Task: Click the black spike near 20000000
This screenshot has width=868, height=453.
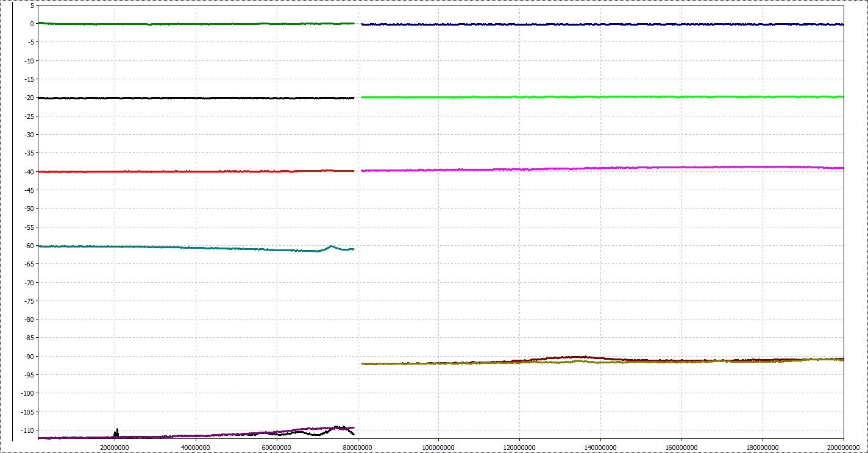Action: click(x=116, y=432)
